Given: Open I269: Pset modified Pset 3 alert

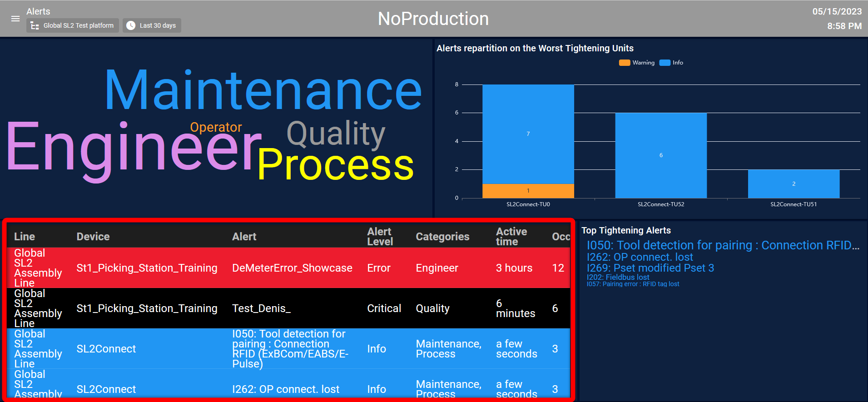Looking at the screenshot, I should [650, 268].
